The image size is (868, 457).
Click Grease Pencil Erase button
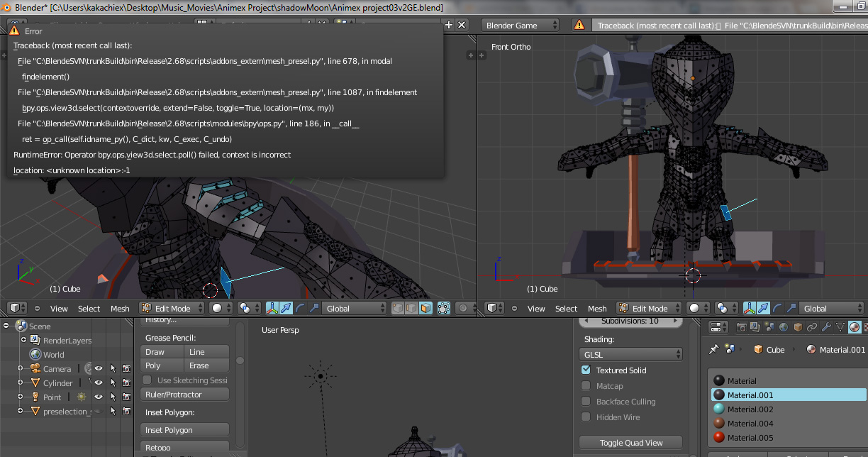206,365
